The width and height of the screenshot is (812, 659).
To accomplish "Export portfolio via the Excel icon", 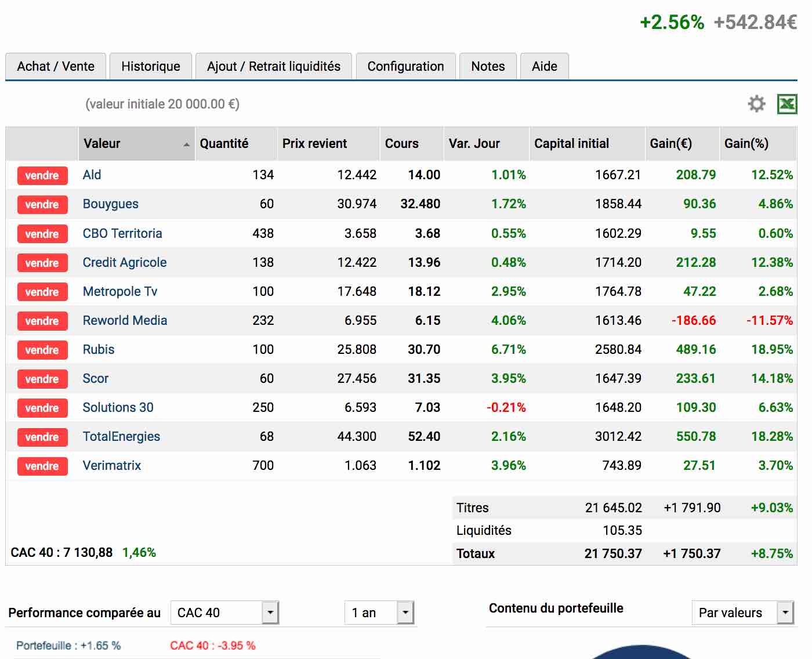I will point(787,104).
